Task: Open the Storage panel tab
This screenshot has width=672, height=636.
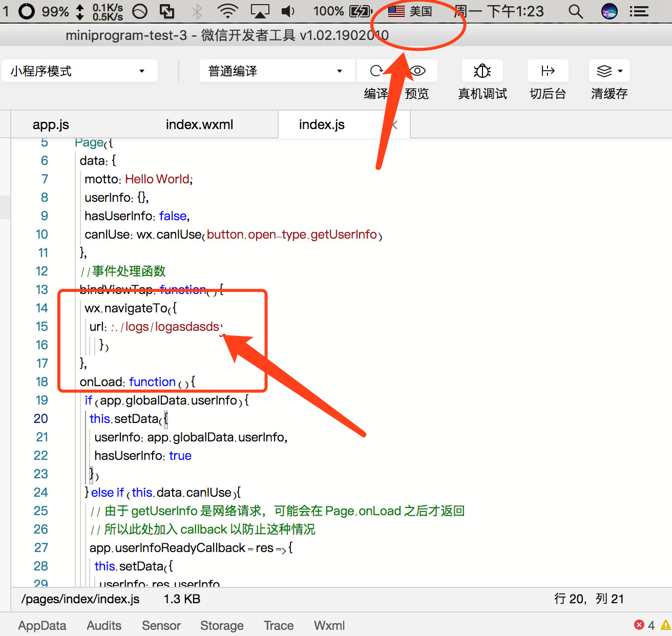Action: click(222, 625)
